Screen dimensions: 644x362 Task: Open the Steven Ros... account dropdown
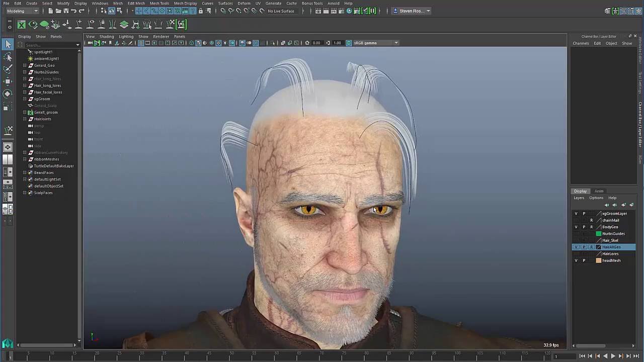click(411, 11)
